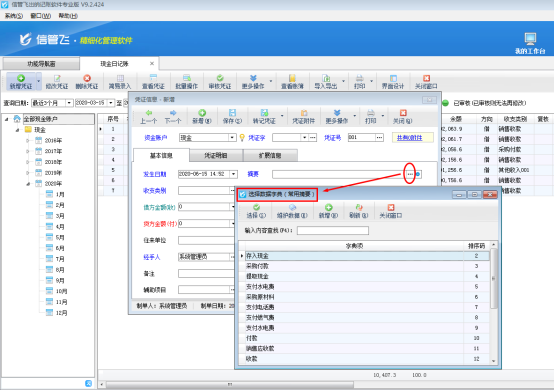Image resolution: width=554 pixels, height=390 pixels.
Task: Click 保存 in the voucher dialog
Action: pos(232,117)
